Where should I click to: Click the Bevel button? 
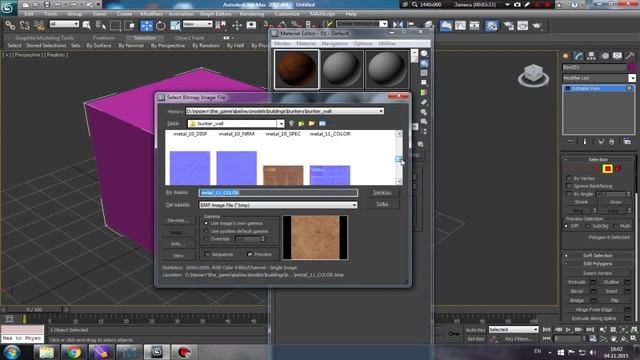(577, 291)
